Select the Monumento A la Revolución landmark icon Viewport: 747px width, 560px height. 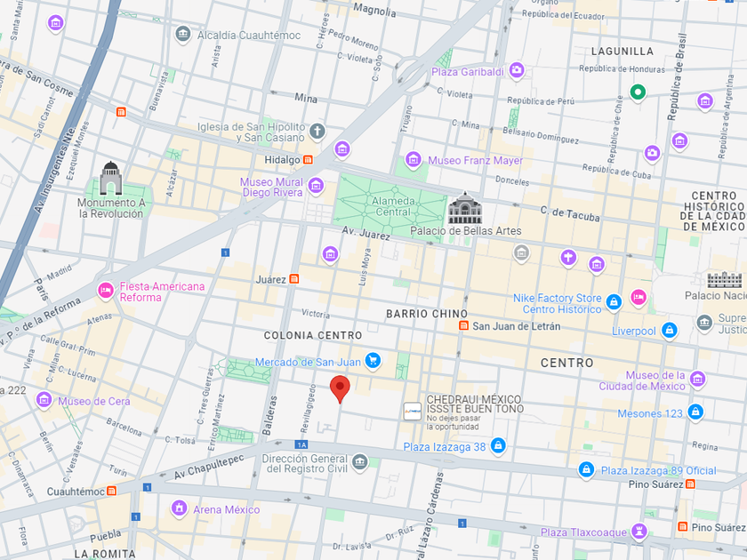[x=110, y=178]
